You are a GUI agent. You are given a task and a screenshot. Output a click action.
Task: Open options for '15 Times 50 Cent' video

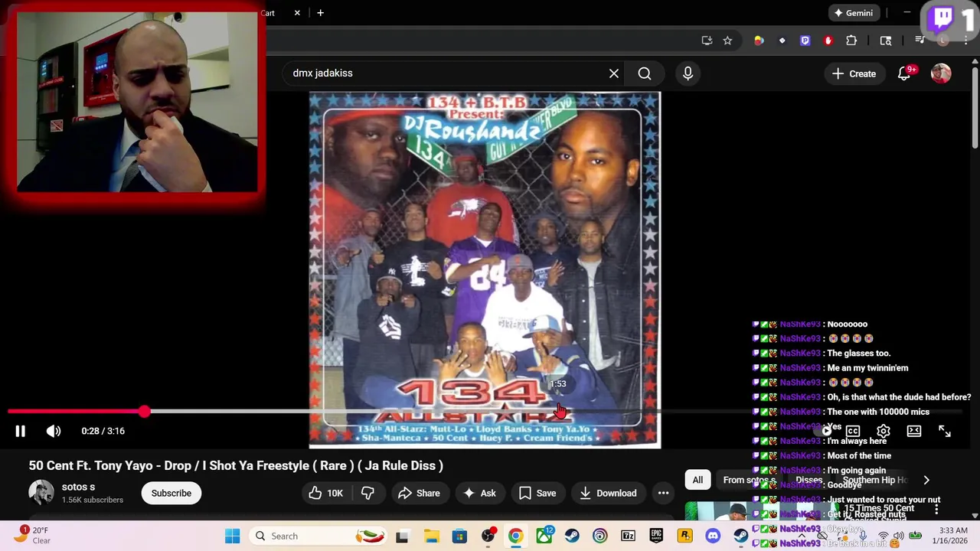[936, 509]
